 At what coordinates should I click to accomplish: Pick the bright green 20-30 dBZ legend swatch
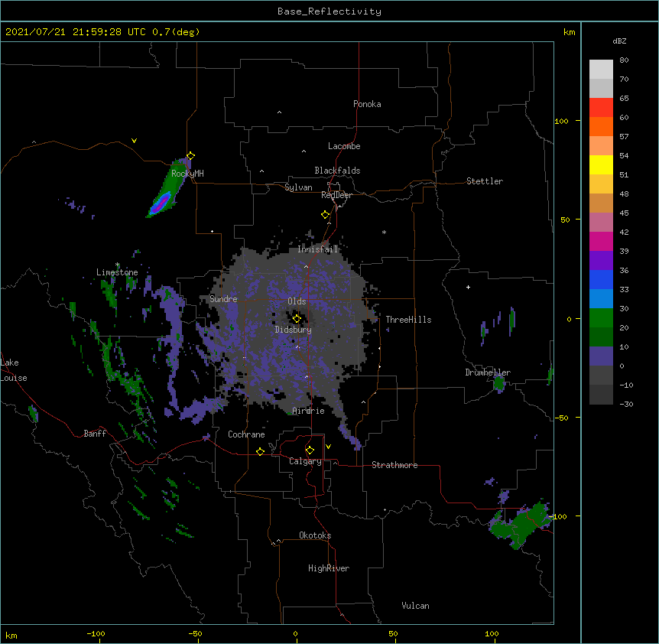tap(601, 318)
